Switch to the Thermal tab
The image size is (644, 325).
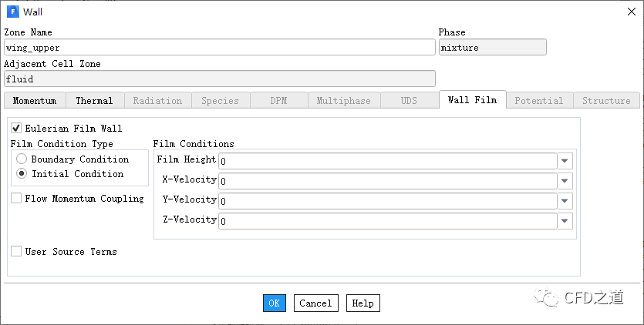tap(94, 101)
